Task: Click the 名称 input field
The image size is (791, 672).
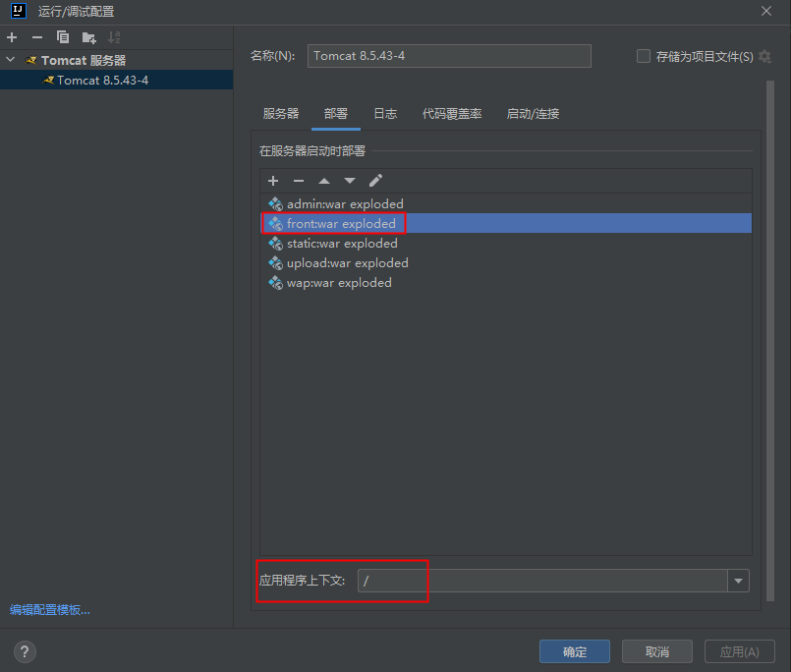Action: (x=449, y=56)
